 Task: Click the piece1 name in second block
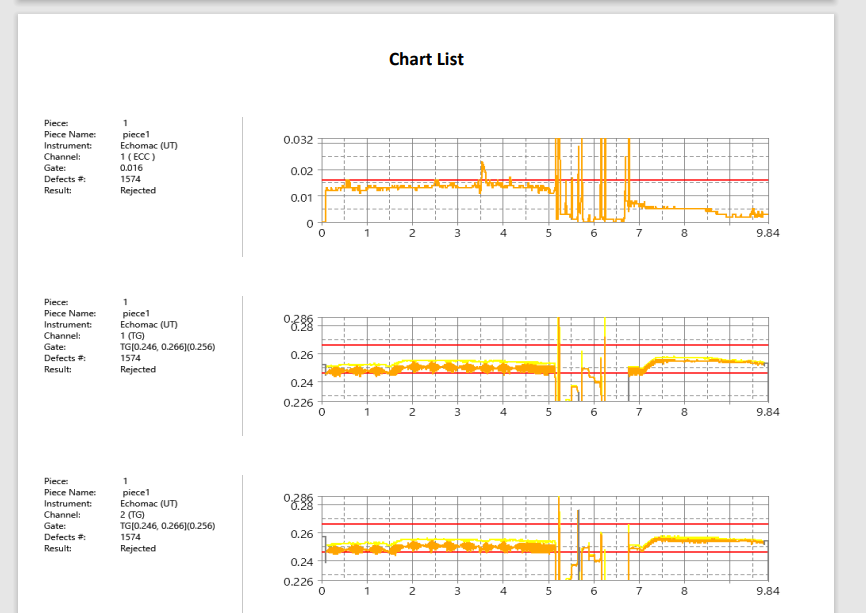coord(135,313)
